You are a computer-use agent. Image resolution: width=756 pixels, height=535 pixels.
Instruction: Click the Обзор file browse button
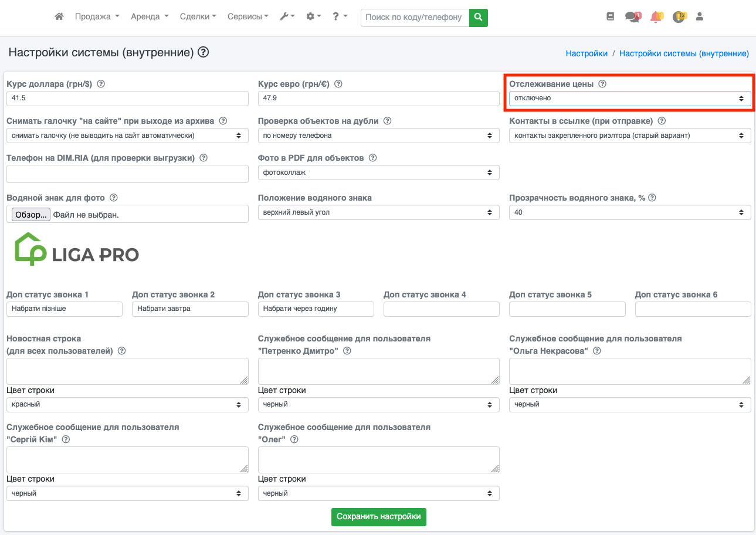(x=31, y=215)
